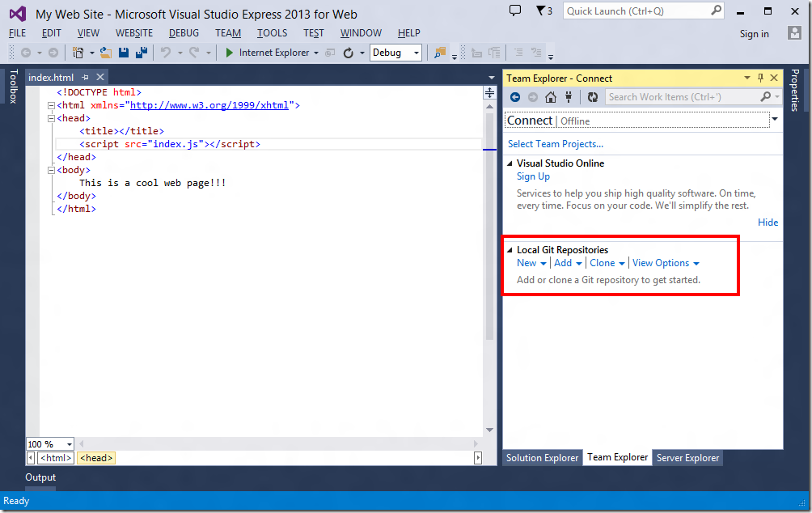Expand the New Project dropdown arrow
812x513 pixels.
click(91, 53)
